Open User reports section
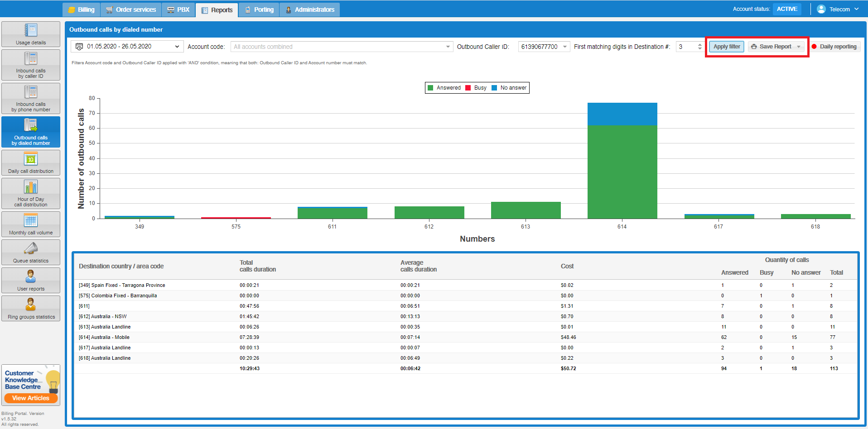The image size is (868, 429). [x=31, y=280]
